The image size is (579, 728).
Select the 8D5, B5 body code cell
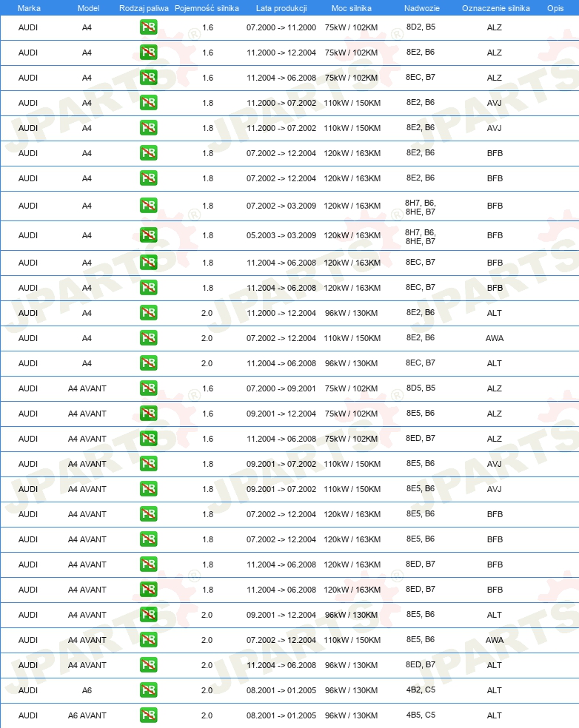pos(421,388)
